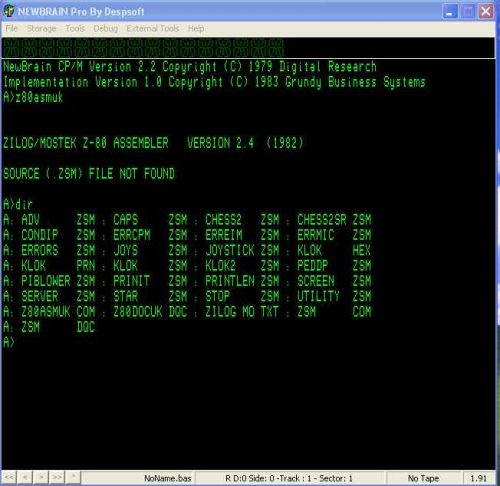Click the KLOK PRN directory entry

[58, 266]
